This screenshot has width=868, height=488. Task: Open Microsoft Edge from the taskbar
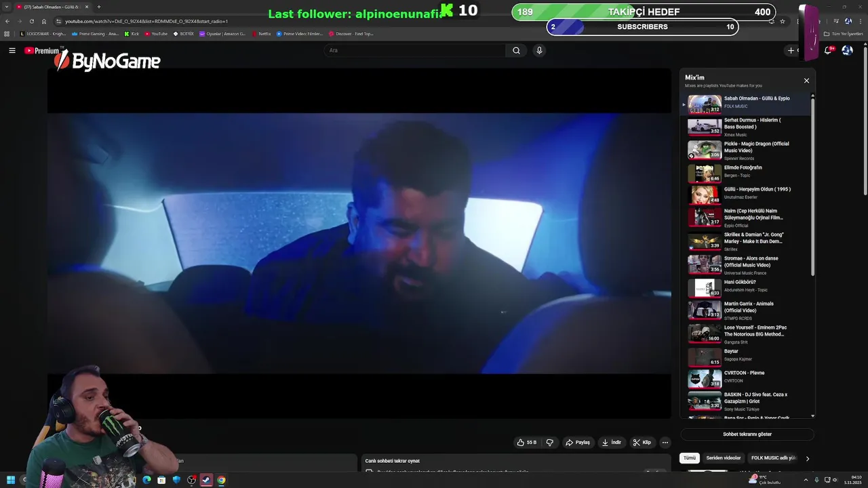(146, 481)
